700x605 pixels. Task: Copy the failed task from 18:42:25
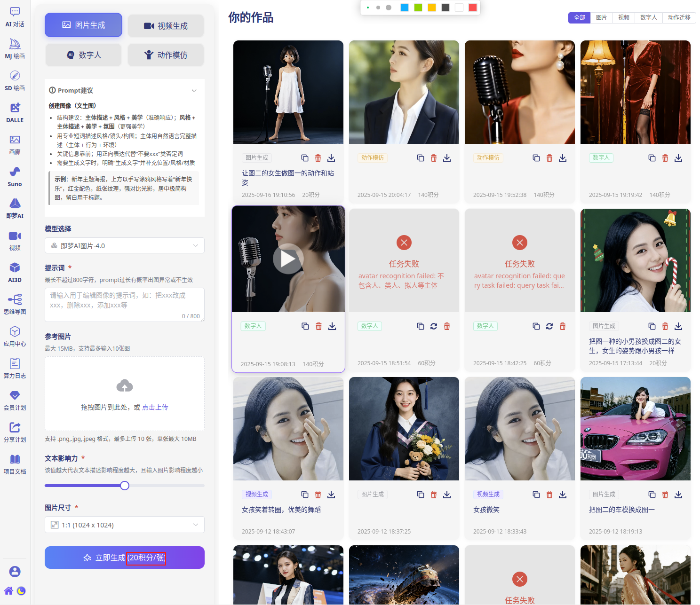[x=536, y=326]
